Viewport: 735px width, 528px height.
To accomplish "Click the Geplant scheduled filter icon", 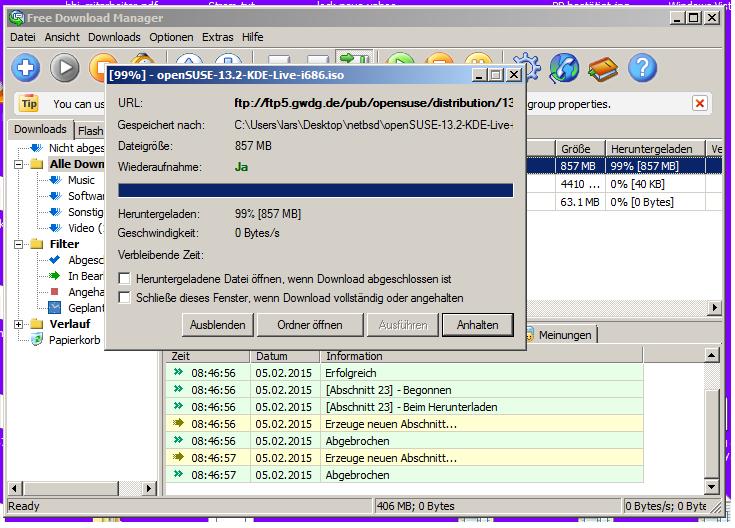I will 55,308.
